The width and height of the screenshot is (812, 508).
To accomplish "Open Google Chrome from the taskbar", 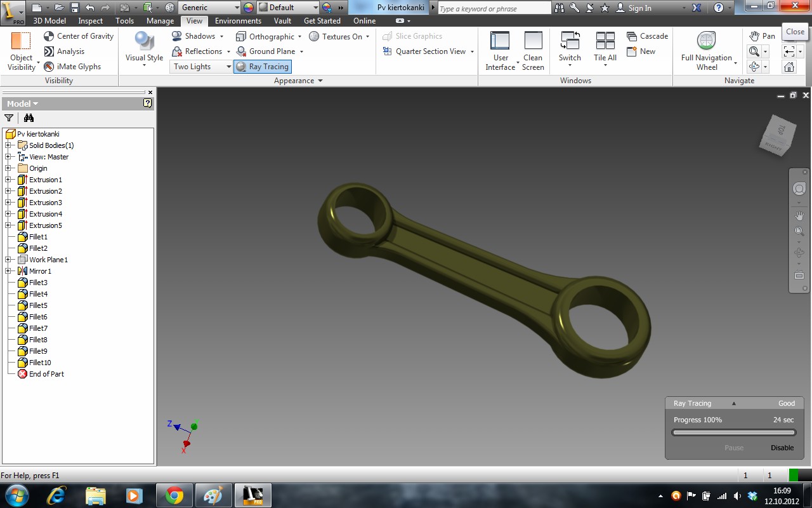I will pos(174,495).
